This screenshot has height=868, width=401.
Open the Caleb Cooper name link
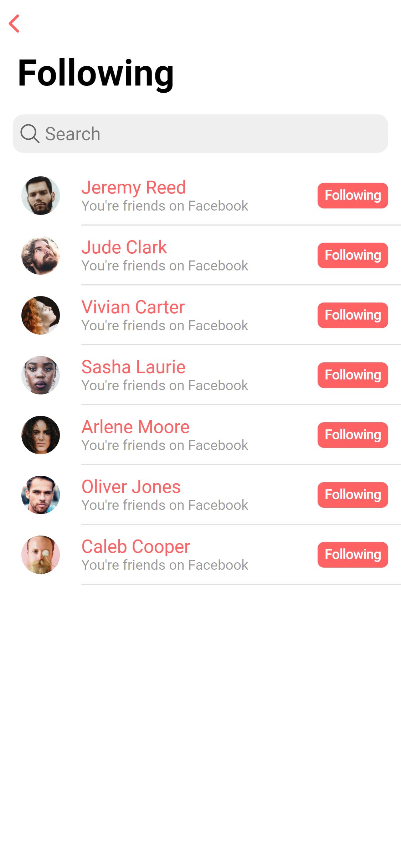tap(136, 547)
